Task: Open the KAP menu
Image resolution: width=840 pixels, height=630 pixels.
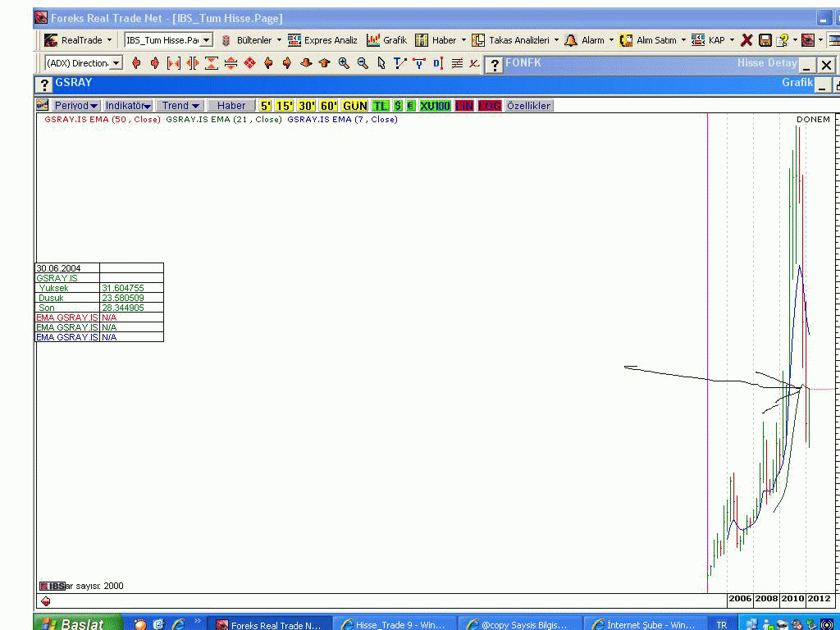Action: point(713,40)
